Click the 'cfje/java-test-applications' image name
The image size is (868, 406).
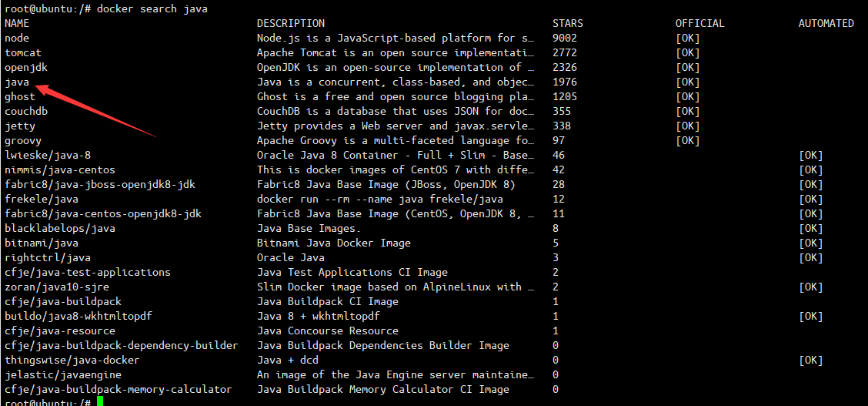coord(88,273)
